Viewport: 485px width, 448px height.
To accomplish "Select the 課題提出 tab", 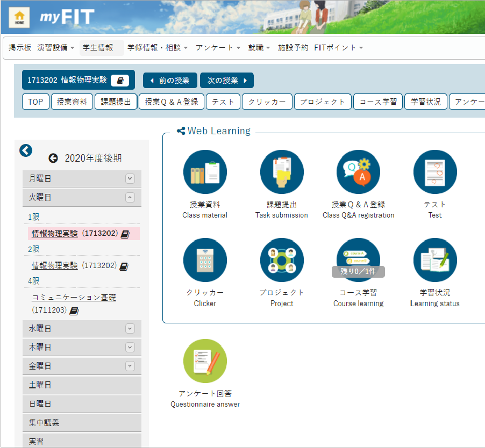I will (x=116, y=102).
